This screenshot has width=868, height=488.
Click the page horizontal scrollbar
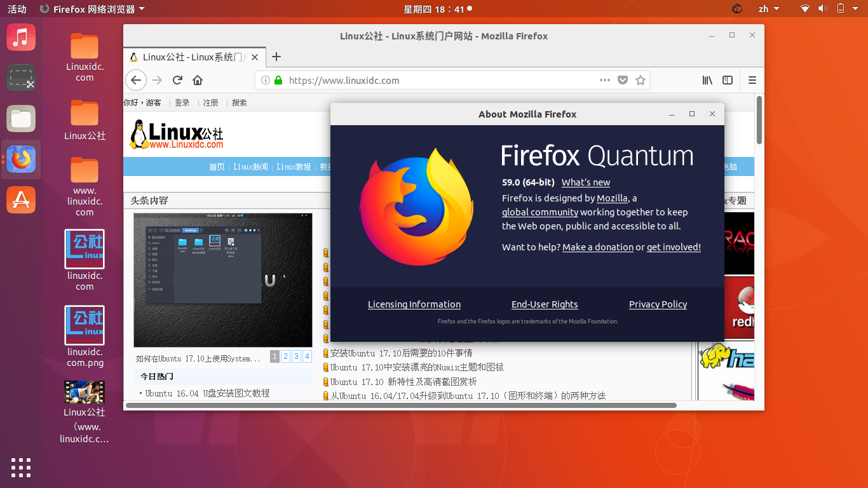(401, 405)
